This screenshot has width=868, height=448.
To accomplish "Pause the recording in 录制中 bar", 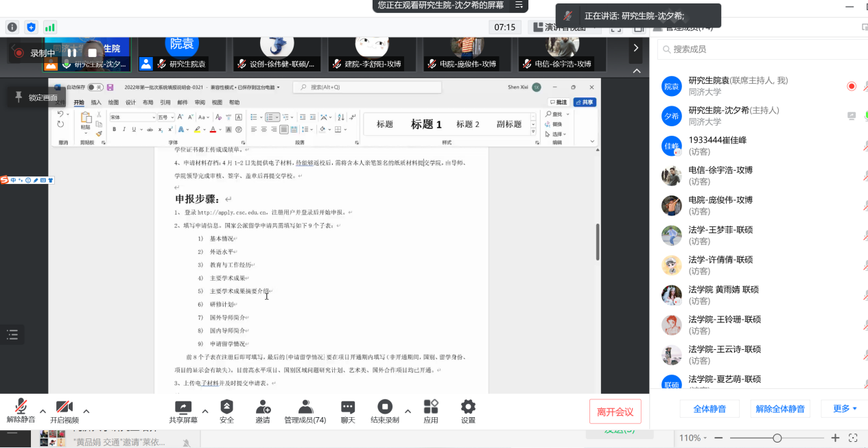I will pyautogui.click(x=72, y=53).
